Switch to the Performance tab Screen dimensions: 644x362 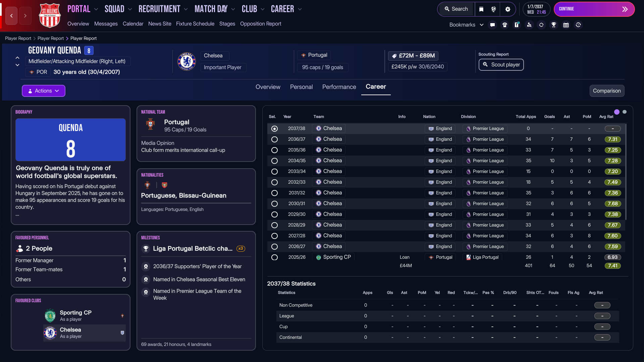[x=339, y=87]
